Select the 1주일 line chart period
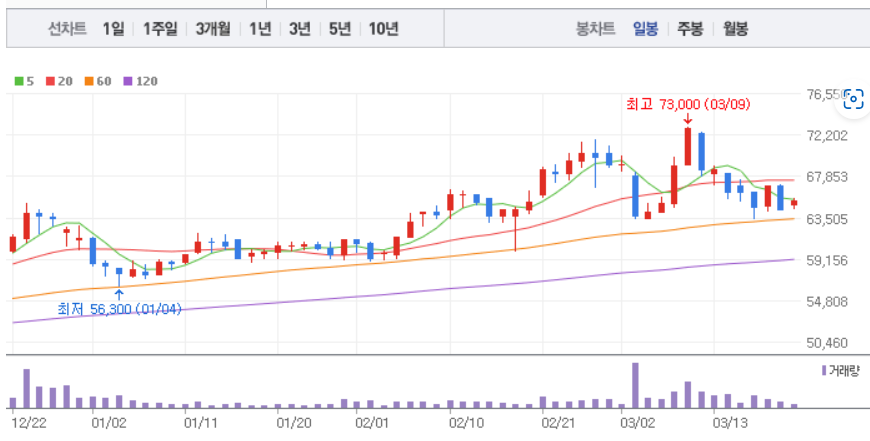 (160, 29)
